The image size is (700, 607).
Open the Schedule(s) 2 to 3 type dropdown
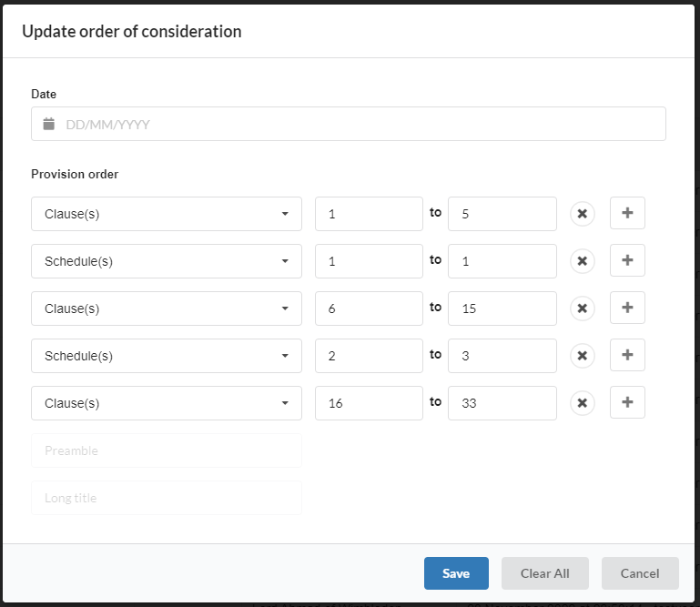[x=167, y=356]
